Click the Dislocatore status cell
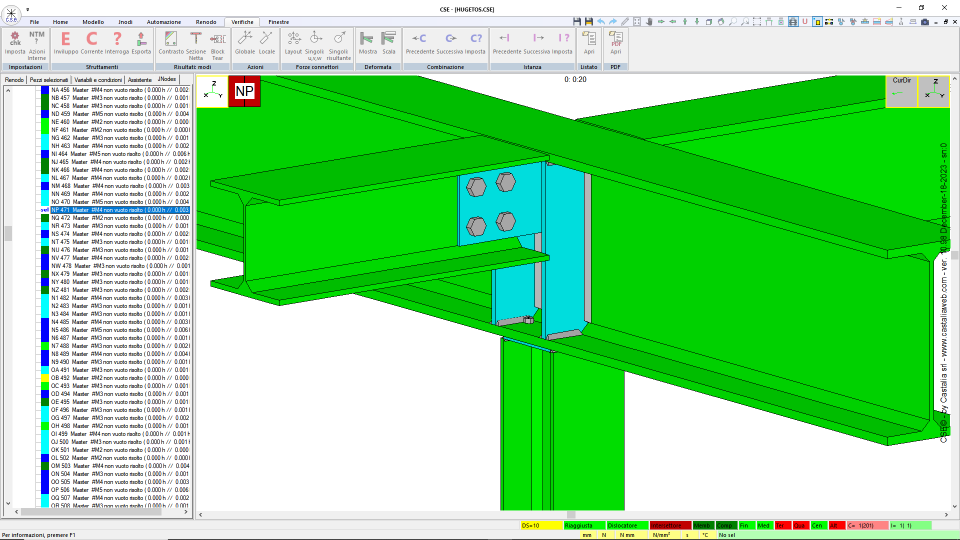 pyautogui.click(x=627, y=525)
